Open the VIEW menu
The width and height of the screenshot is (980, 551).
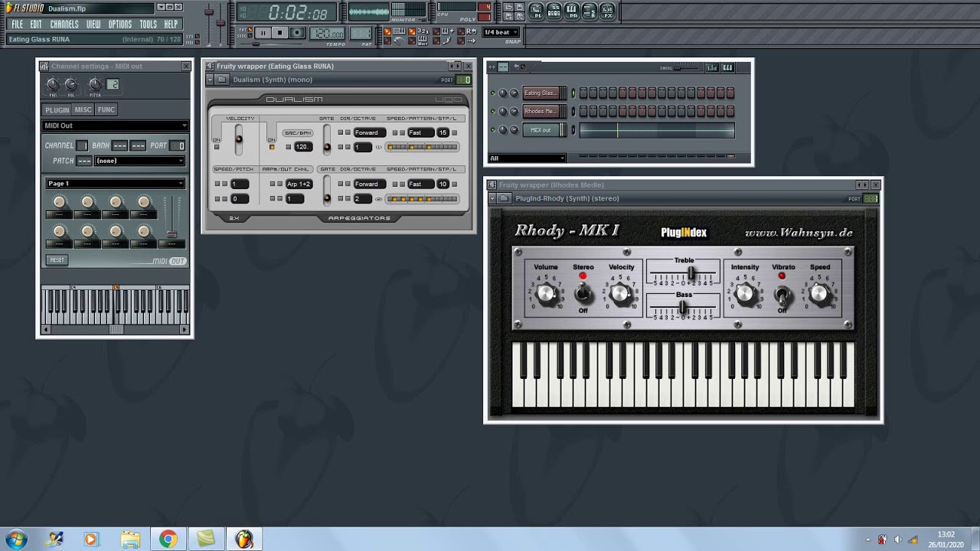[x=93, y=24]
